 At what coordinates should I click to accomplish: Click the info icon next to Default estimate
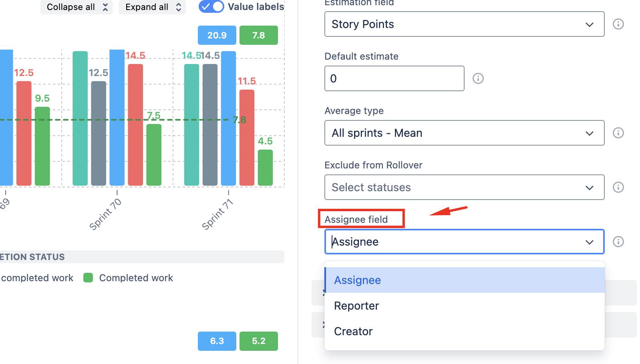(478, 78)
